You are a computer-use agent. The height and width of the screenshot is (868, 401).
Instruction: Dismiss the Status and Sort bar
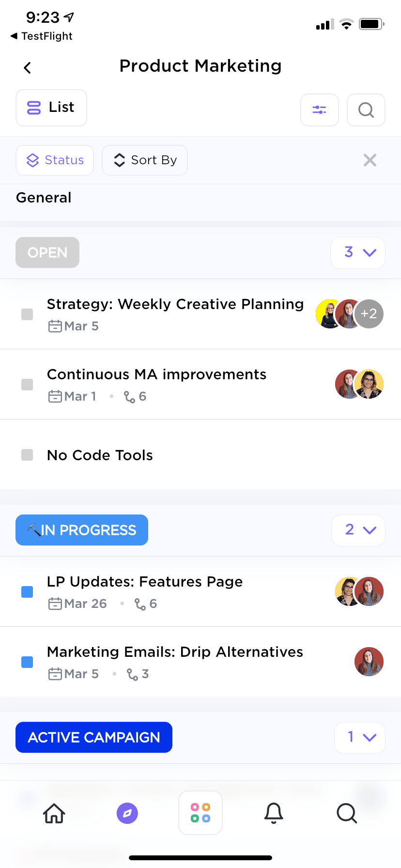tap(370, 160)
